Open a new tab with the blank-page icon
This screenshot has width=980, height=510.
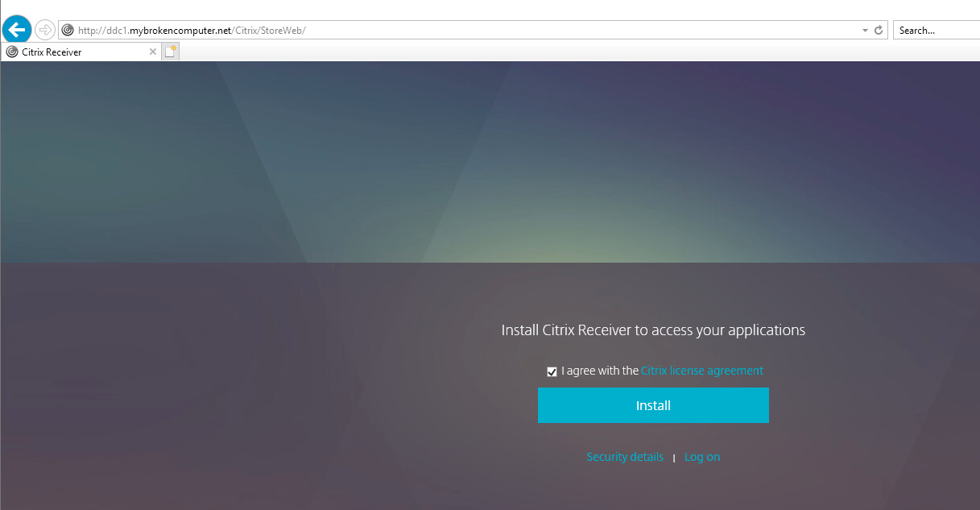(x=170, y=52)
